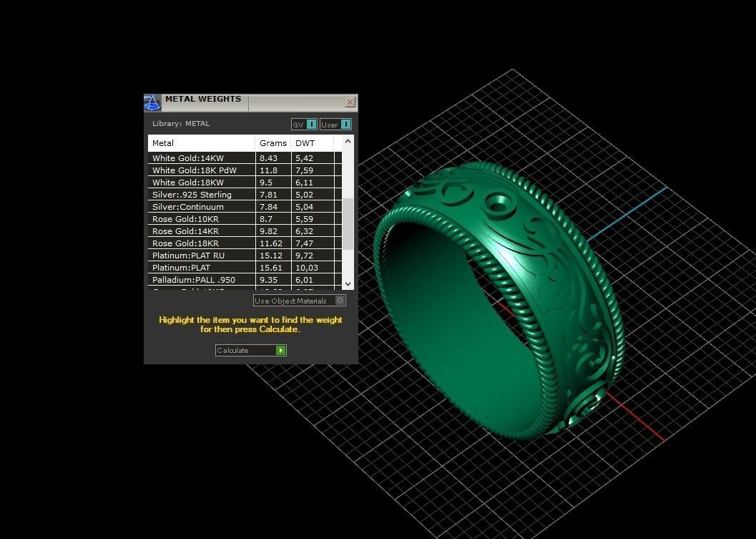Toggle the GV library switch
The image size is (756, 539).
point(304,125)
